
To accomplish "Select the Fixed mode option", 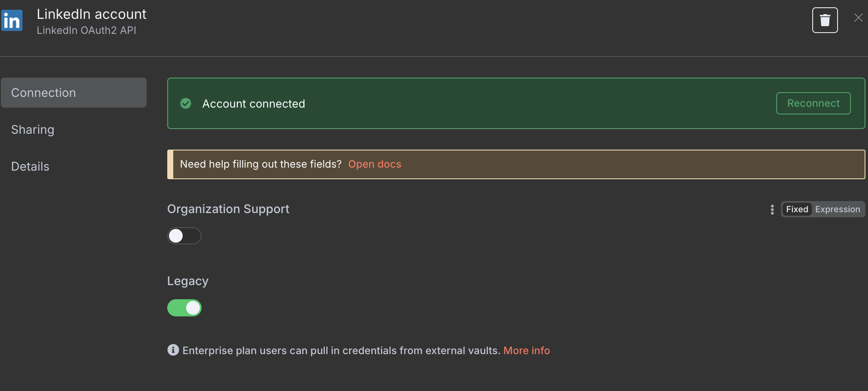I will pyautogui.click(x=797, y=209).
